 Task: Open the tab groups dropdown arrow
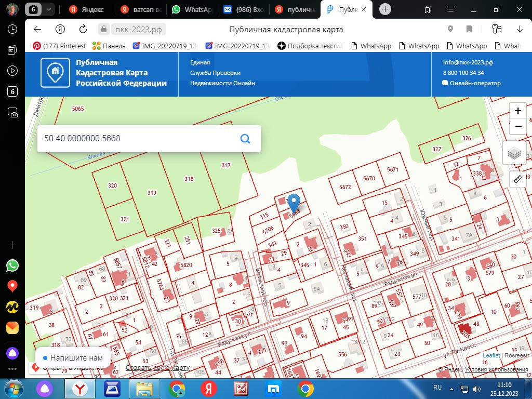pyautogui.click(x=48, y=9)
